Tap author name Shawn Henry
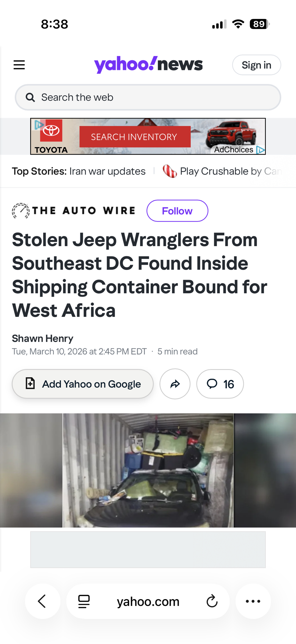This screenshot has width=296, height=644. pos(43,338)
